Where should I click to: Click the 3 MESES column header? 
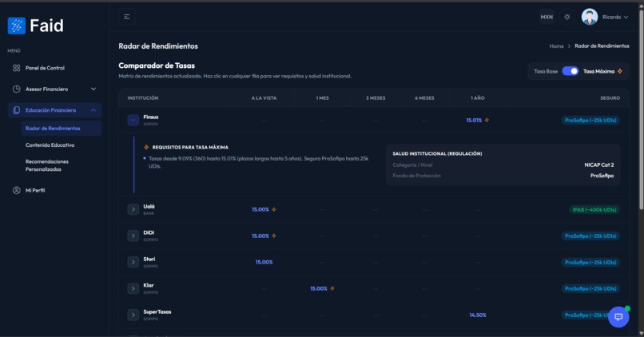(x=376, y=98)
